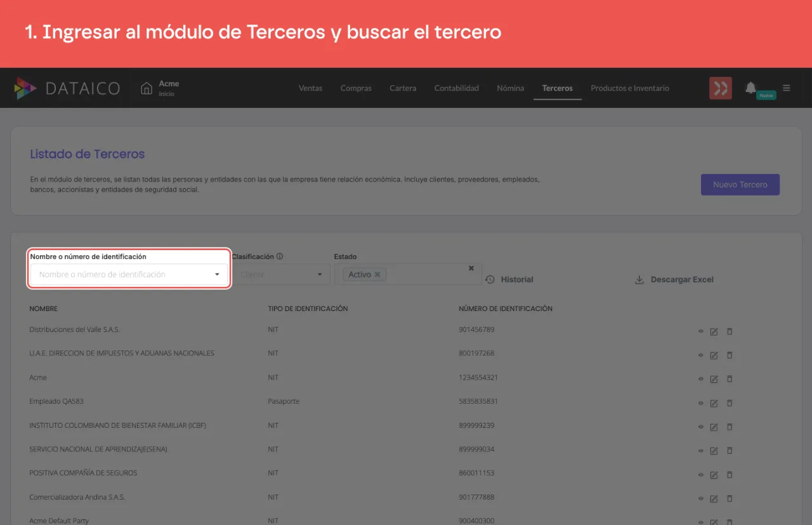The width and height of the screenshot is (812, 525).
Task: Click ID number 800197268
Action: (x=476, y=353)
